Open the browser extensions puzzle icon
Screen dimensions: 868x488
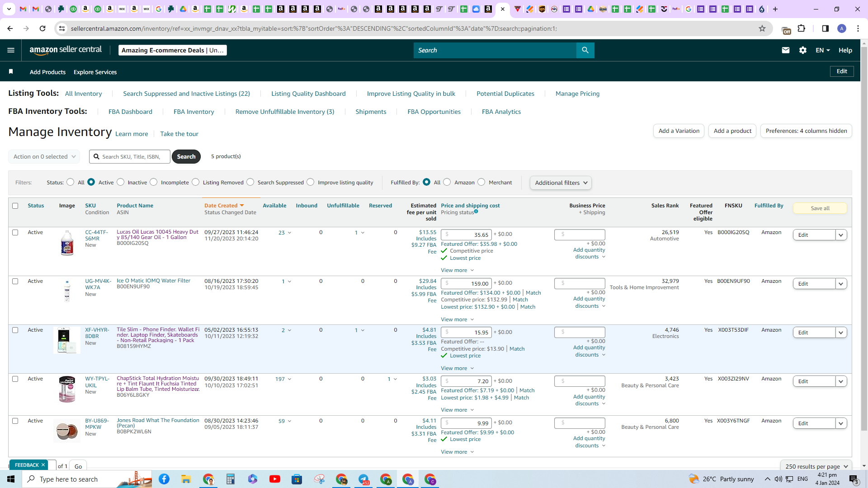tap(802, 28)
